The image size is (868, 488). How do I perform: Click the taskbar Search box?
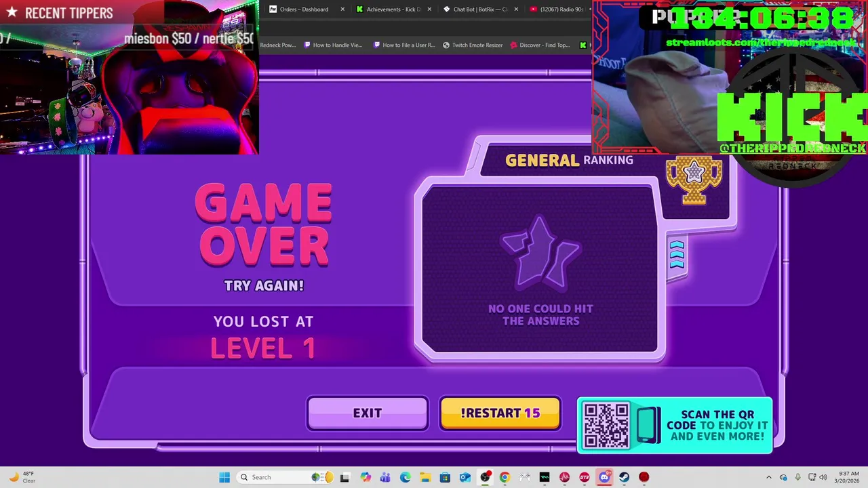click(285, 477)
